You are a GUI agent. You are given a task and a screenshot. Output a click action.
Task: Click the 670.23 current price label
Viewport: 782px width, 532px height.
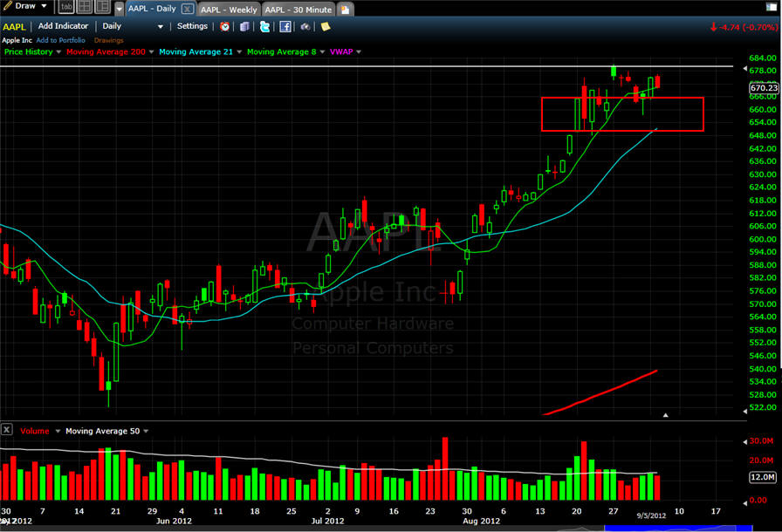click(764, 88)
